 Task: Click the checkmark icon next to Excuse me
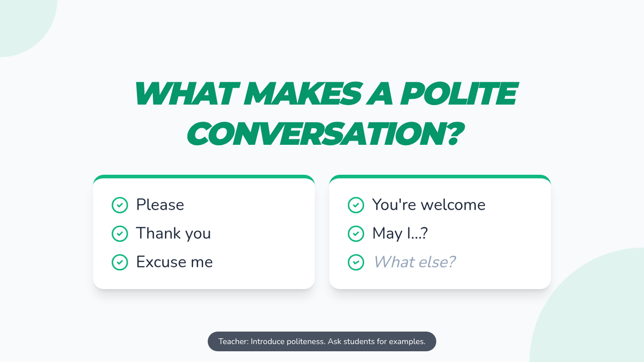click(x=120, y=262)
